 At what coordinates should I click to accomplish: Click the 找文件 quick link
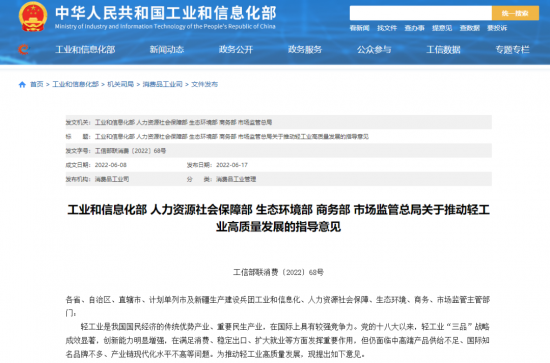click(387, 28)
